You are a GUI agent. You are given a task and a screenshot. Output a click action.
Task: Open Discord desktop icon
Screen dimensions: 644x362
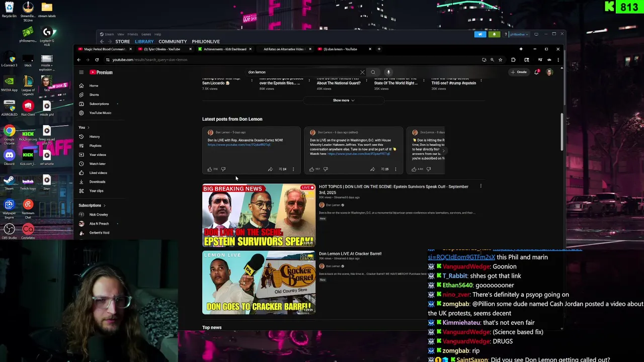pyautogui.click(x=9, y=157)
